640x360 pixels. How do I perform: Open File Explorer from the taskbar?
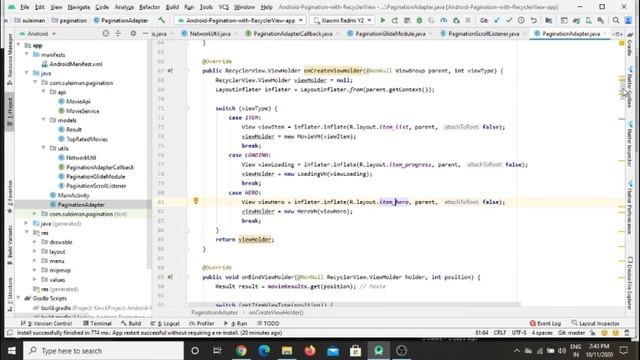pos(287,351)
